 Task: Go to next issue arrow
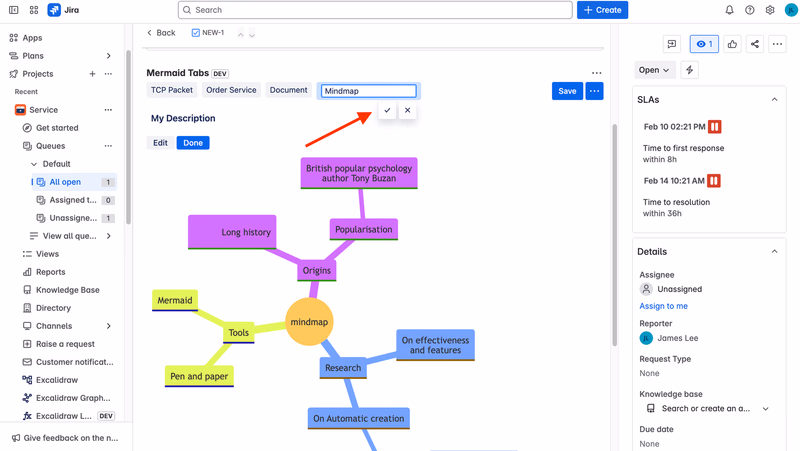(x=252, y=34)
